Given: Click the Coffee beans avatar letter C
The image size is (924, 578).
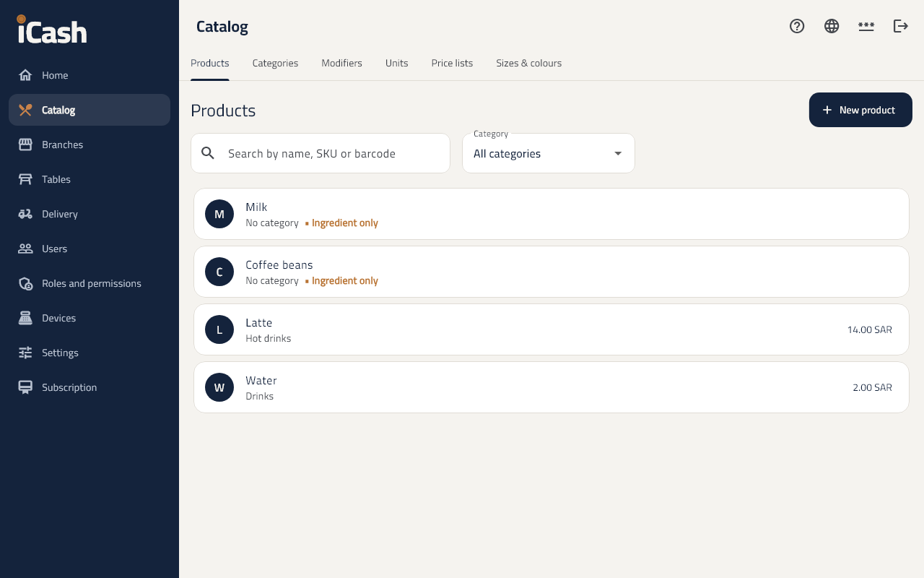Looking at the screenshot, I should pos(219,272).
